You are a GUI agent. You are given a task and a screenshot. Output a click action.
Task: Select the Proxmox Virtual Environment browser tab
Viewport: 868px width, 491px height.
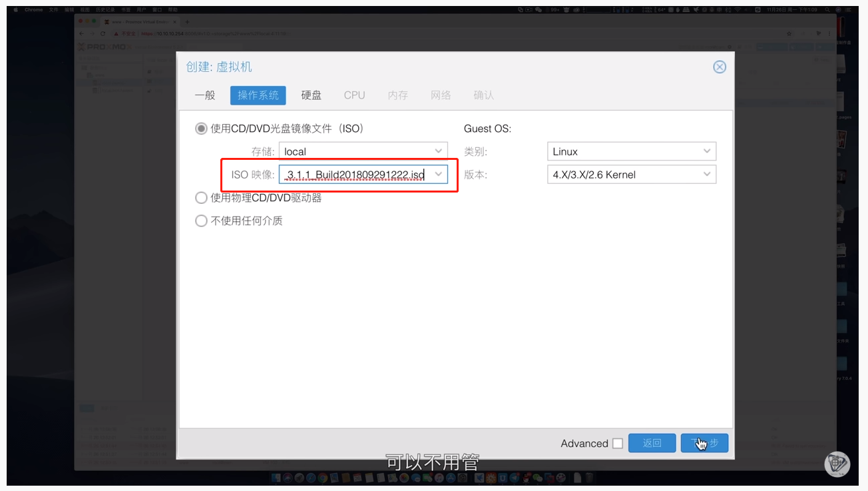(139, 22)
